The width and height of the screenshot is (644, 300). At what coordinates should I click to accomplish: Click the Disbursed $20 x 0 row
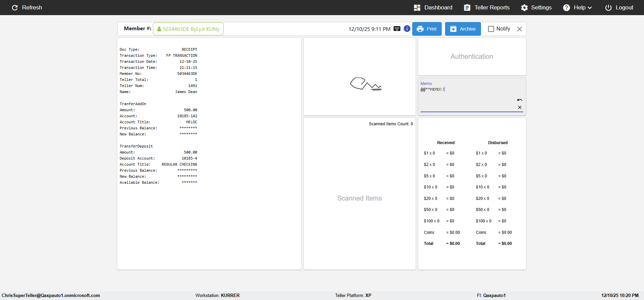pyautogui.click(x=491, y=199)
